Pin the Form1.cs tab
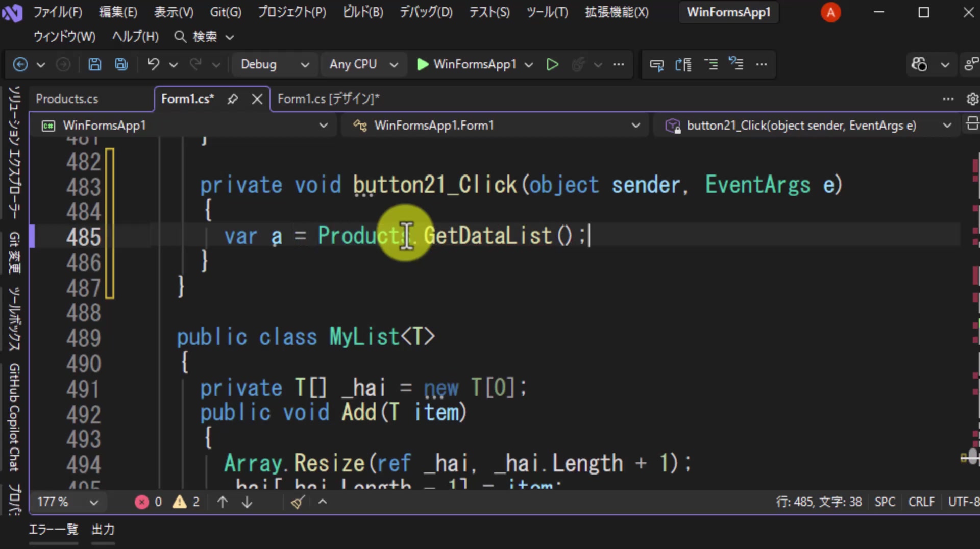 click(233, 99)
